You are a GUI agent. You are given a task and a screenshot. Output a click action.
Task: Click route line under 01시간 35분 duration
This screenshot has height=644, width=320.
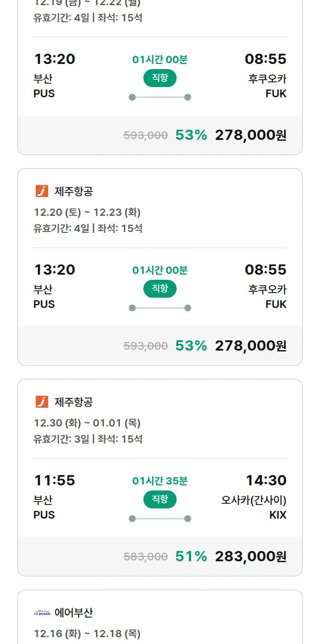click(160, 519)
